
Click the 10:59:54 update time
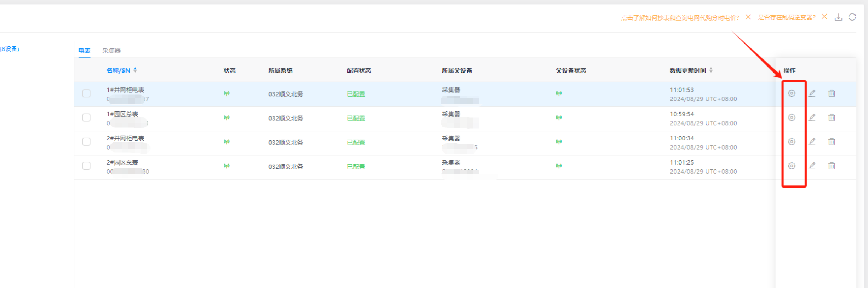pyautogui.click(x=682, y=114)
